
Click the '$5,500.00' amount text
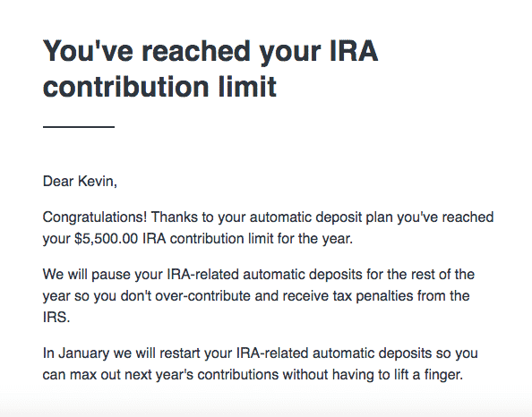[107, 239]
